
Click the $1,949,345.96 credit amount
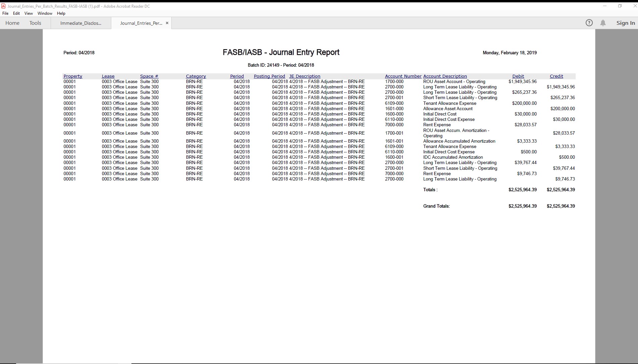click(561, 87)
